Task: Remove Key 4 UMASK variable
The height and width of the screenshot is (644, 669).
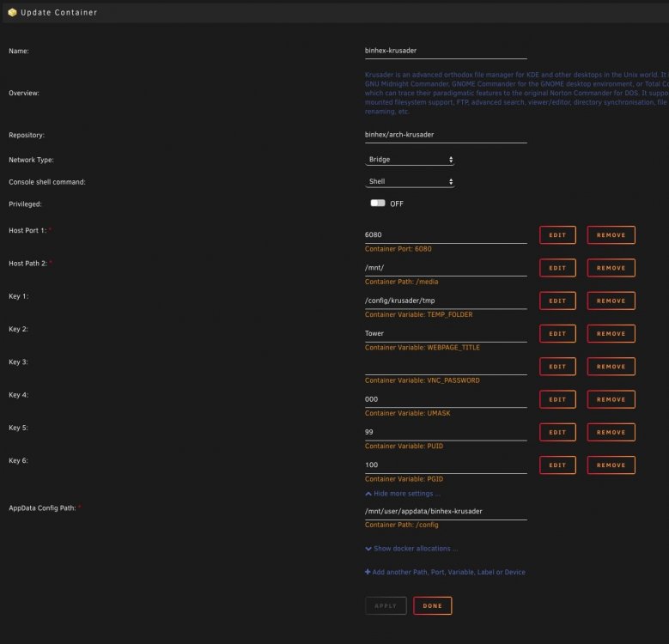Action: (x=611, y=399)
